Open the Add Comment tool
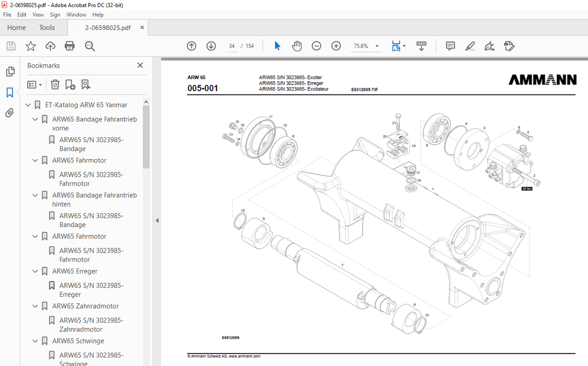Image resolution: width=588 pixels, height=366 pixels. coord(450,46)
